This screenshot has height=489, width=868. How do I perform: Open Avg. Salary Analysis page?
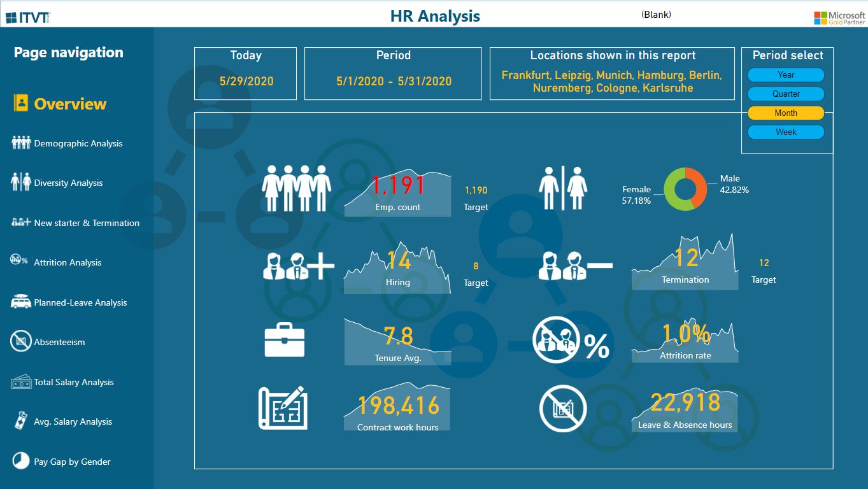tap(73, 422)
